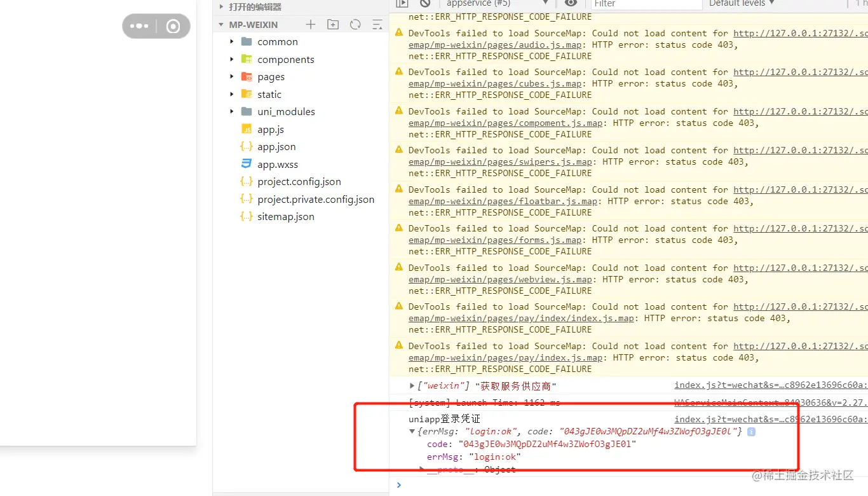
Task: Click the simulator capsule close circle
Action: pos(173,26)
